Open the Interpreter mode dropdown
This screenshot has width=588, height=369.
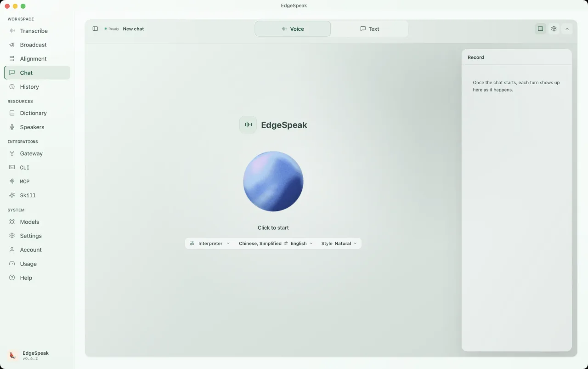tap(210, 244)
